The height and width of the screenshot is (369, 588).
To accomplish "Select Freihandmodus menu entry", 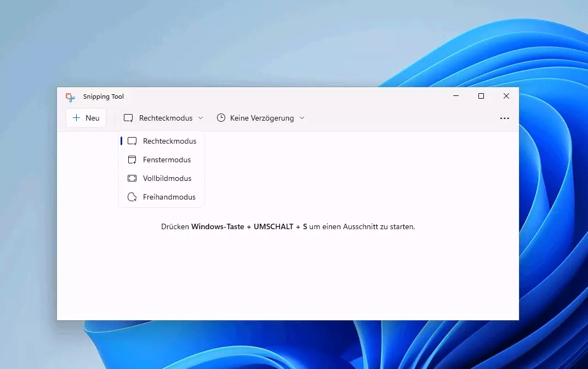I will tap(169, 197).
